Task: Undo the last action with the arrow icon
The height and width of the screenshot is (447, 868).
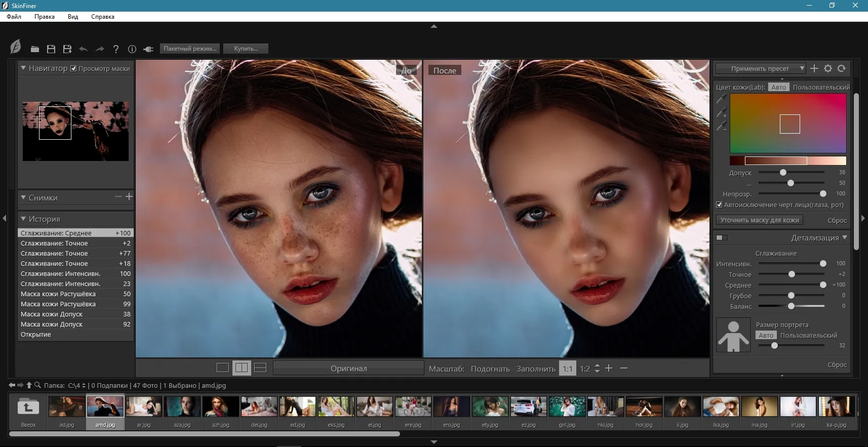Action: coord(84,49)
